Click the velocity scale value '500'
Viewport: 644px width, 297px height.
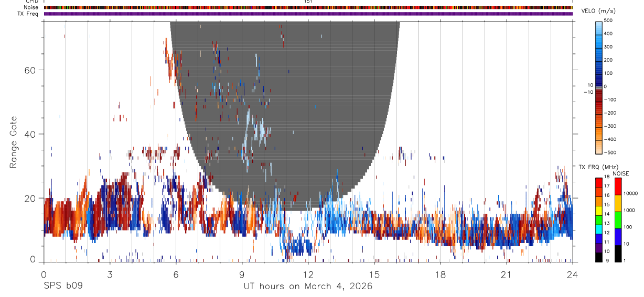608,20
